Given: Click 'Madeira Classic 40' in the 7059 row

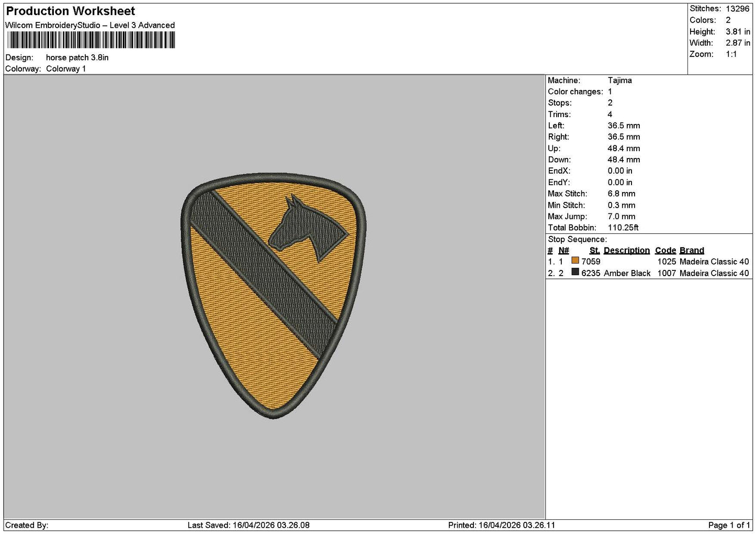Looking at the screenshot, I should point(714,262).
